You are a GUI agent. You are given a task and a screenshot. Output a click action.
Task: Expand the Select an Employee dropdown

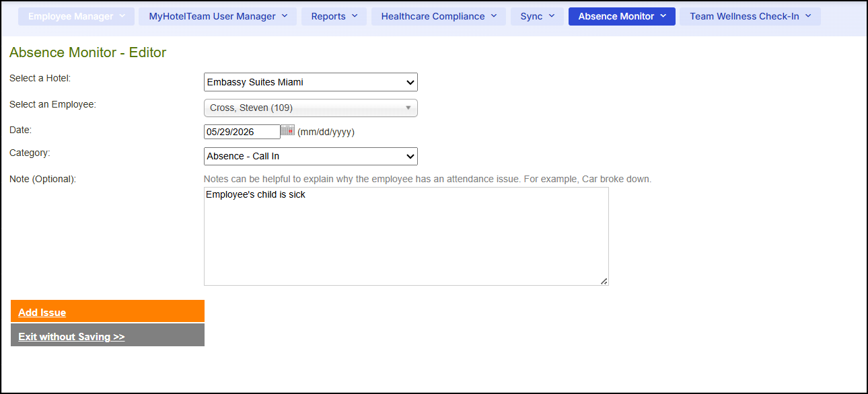pyautogui.click(x=311, y=108)
